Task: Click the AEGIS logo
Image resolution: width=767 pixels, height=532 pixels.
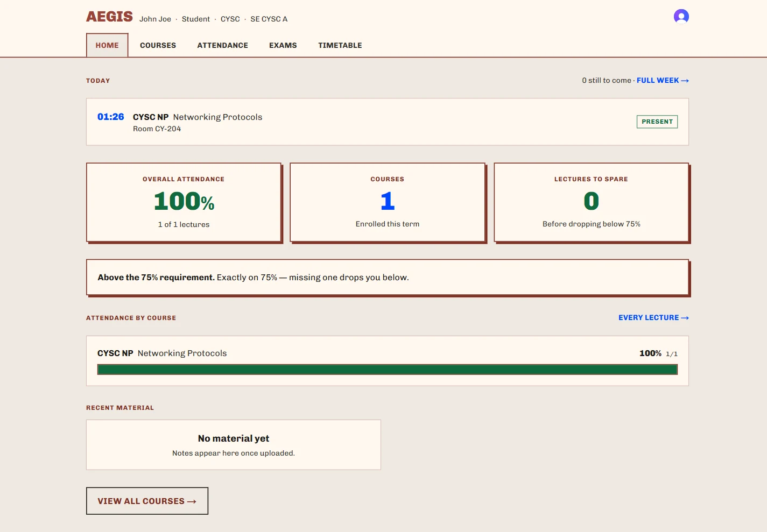Action: coord(109,17)
